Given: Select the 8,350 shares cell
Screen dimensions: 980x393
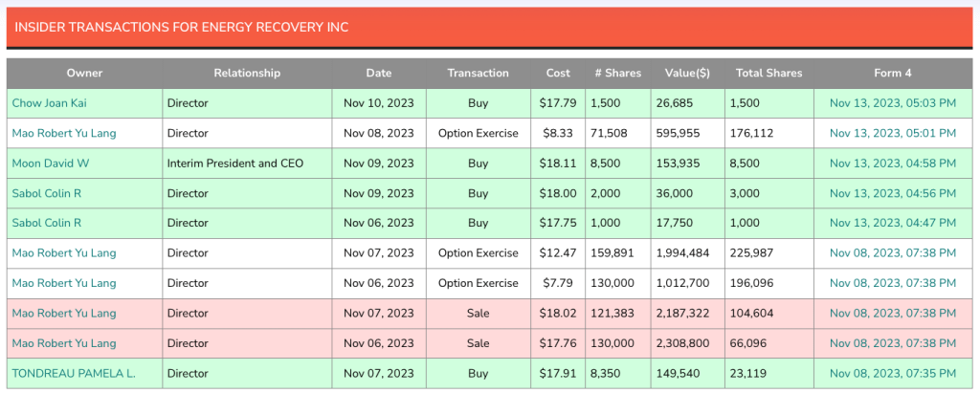Looking at the screenshot, I should pyautogui.click(x=618, y=373).
